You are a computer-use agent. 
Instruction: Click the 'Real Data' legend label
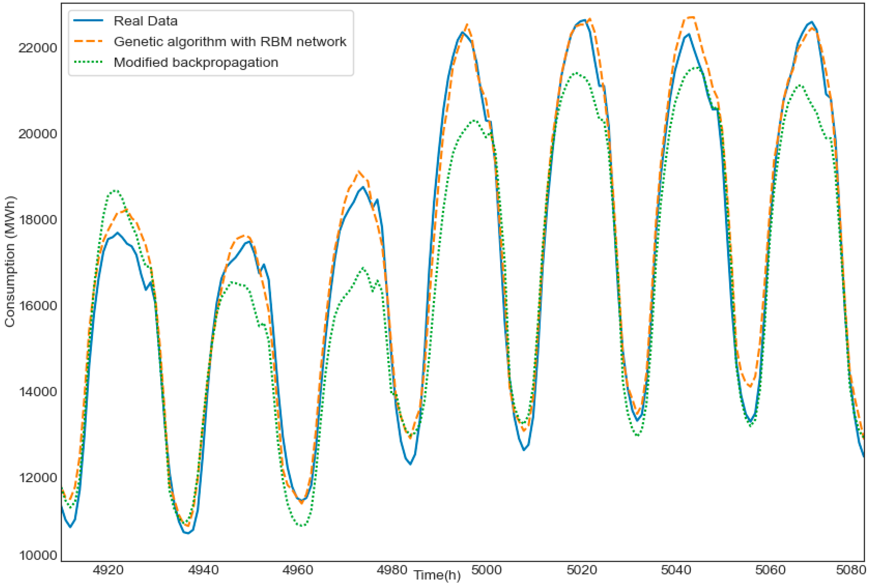tap(145, 21)
